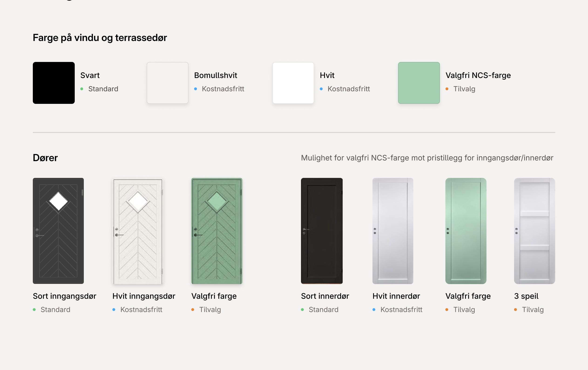Image resolution: width=588 pixels, height=370 pixels.
Task: Select the green Valgfri NCS-farge swatch
Action: 419,83
